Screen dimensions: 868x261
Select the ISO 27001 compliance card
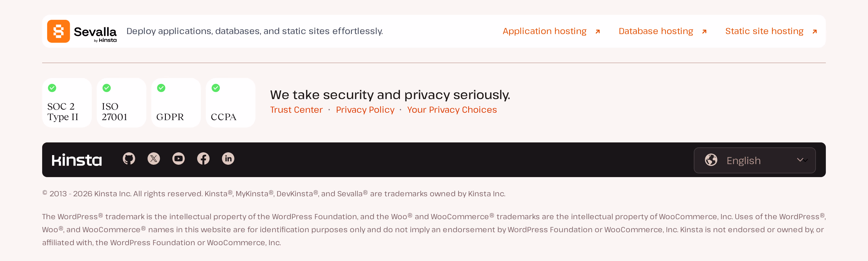[x=121, y=102]
